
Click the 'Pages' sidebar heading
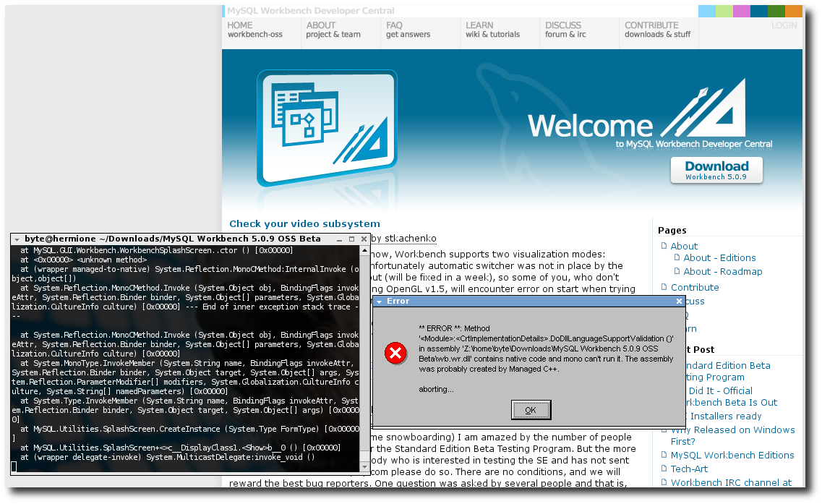click(672, 230)
